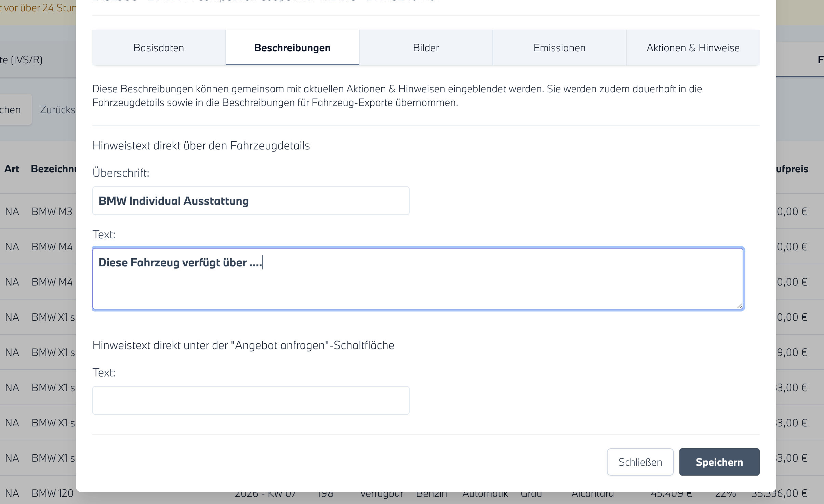The width and height of the screenshot is (824, 504).
Task: Click the 35.336,00 € price cell
Action: coord(786,494)
